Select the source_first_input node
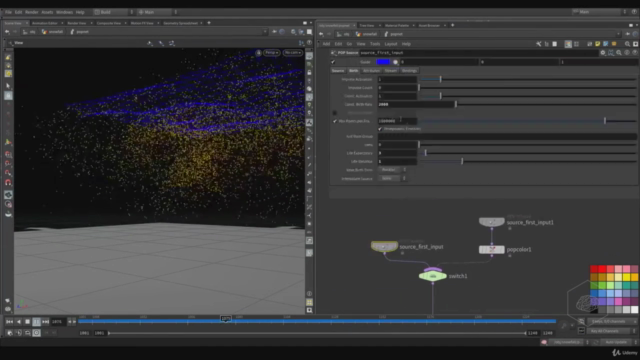The image size is (640, 360). (384, 247)
